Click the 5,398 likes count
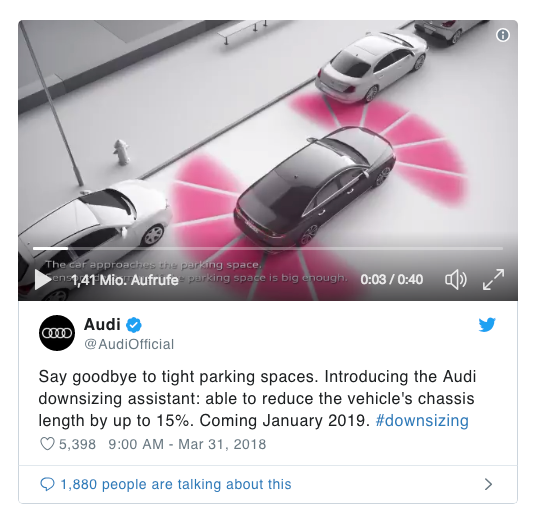This screenshot has width=535, height=521. tap(77, 444)
